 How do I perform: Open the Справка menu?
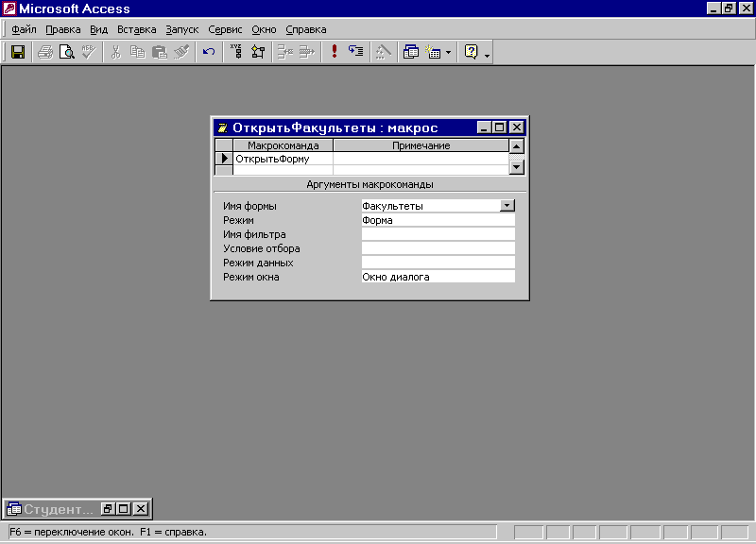click(x=306, y=29)
